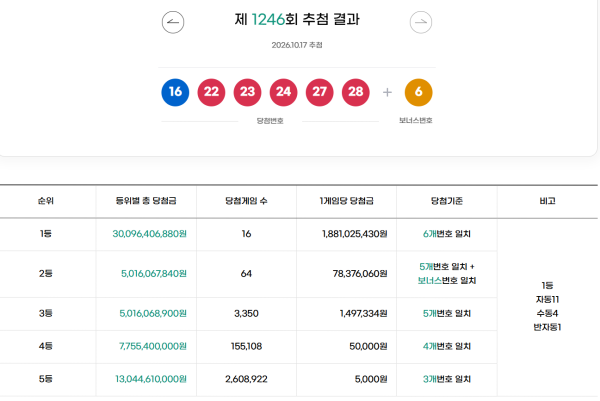Click criteria 3개번호 일치
Viewport: 600px width, 401px height.
[x=447, y=379]
